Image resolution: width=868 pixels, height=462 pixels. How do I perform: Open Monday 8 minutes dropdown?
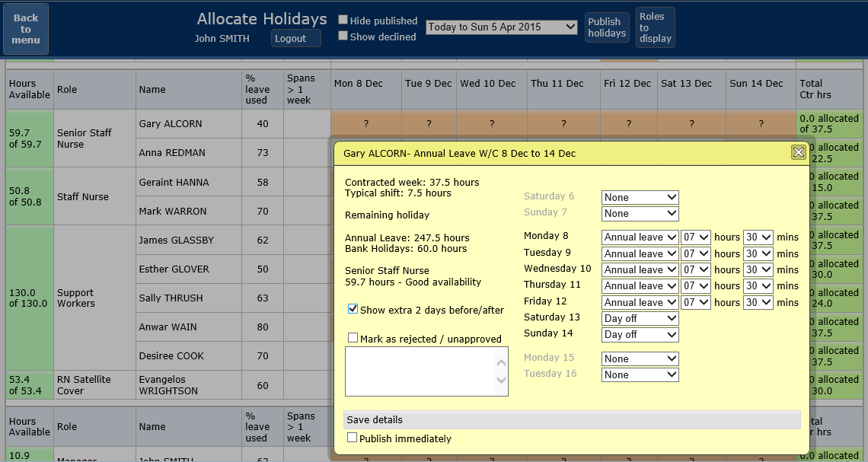pyautogui.click(x=758, y=237)
